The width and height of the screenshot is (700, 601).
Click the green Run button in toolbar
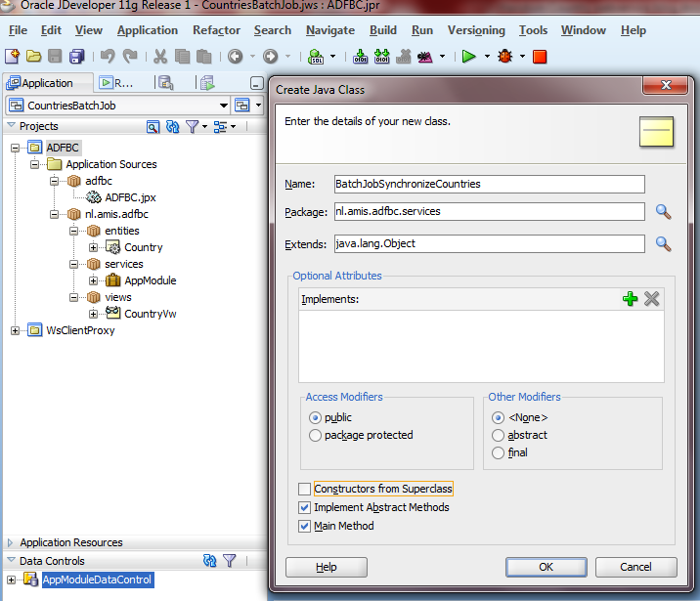pos(469,57)
